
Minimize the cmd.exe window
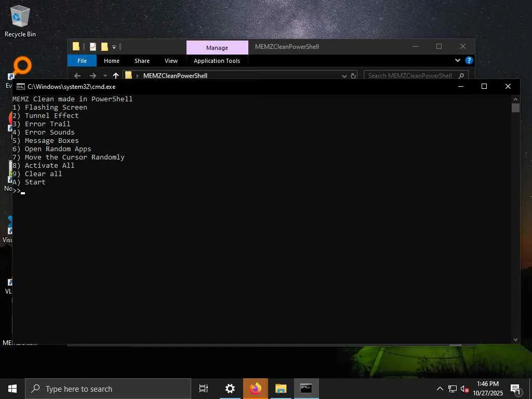coord(461,87)
